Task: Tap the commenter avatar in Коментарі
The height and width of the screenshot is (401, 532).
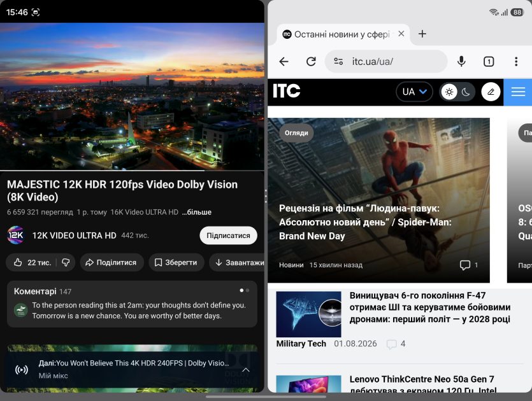Action: pos(20,310)
